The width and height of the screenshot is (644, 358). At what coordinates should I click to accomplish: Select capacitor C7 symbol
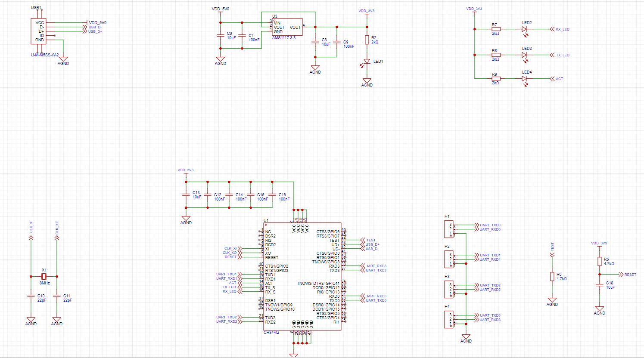tap(242, 36)
